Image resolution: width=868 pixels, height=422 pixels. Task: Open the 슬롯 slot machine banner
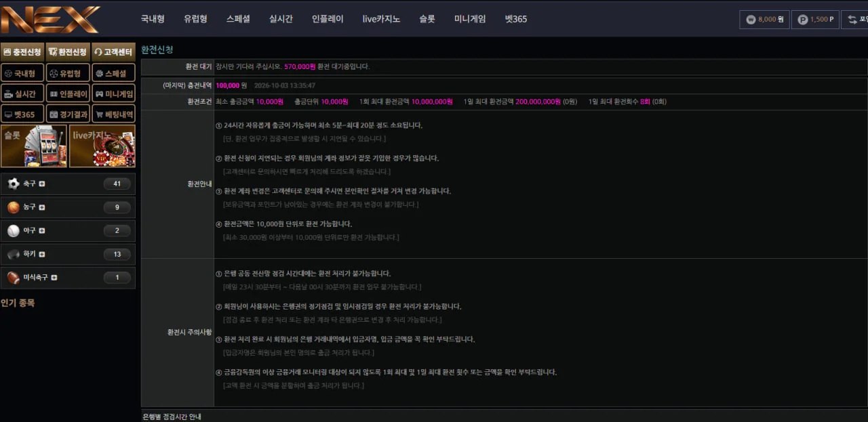34,146
